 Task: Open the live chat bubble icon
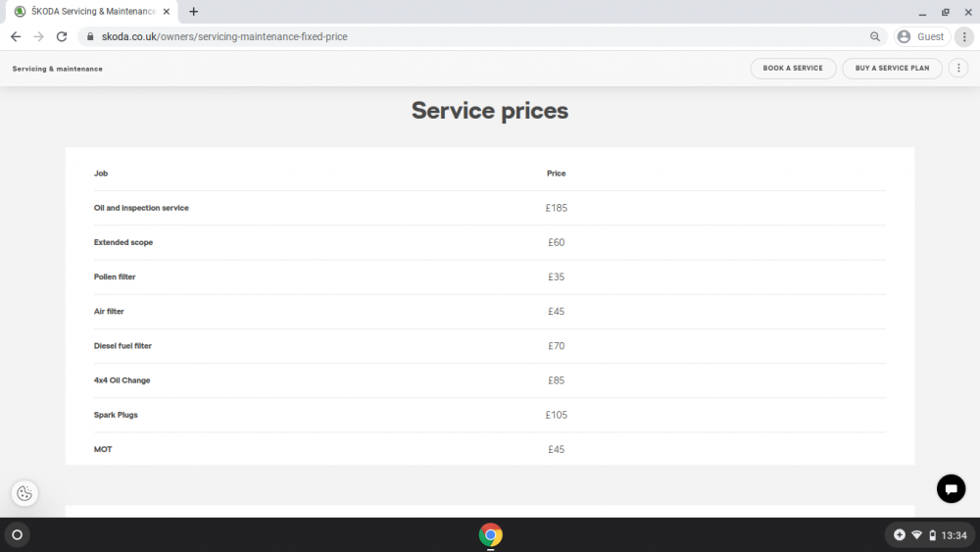pos(951,489)
